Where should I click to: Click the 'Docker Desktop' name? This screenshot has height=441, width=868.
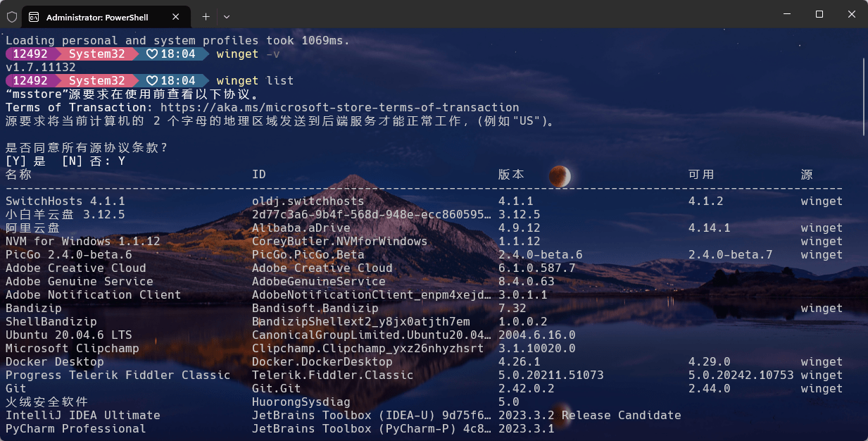tap(55, 362)
